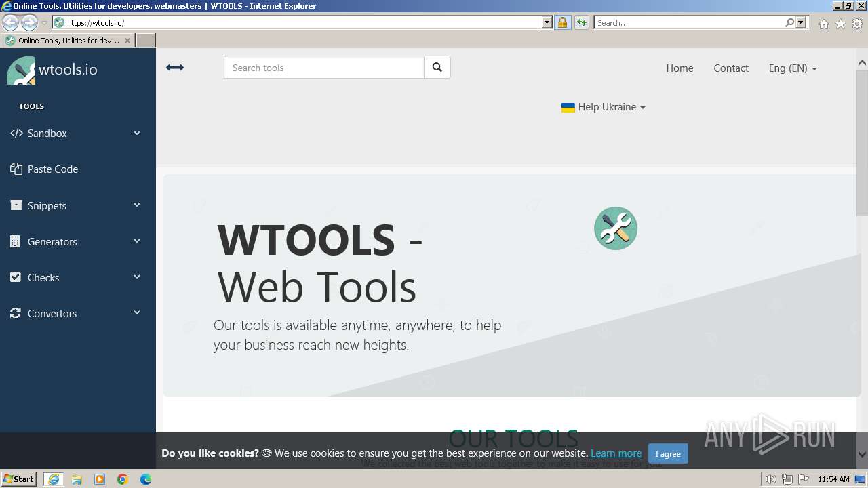Click the Convertors refresh icon
This screenshot has height=488, width=868.
(x=16, y=313)
